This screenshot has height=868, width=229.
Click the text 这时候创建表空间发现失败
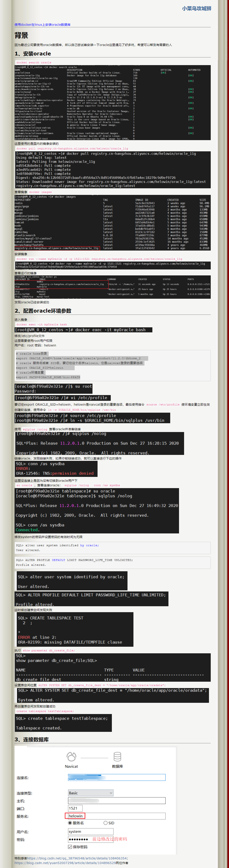coord(33,610)
